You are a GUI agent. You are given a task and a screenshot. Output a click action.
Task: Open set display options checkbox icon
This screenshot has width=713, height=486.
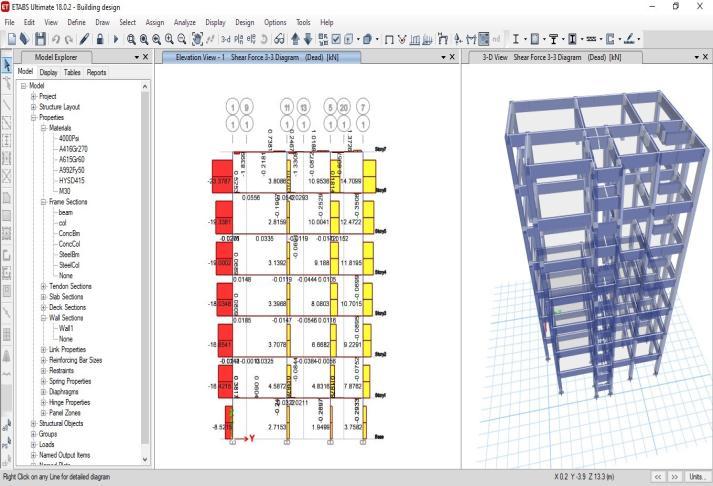336,40
